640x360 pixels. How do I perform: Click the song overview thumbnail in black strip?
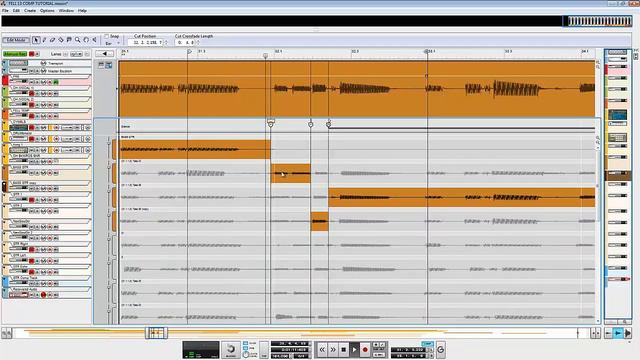tap(599, 21)
